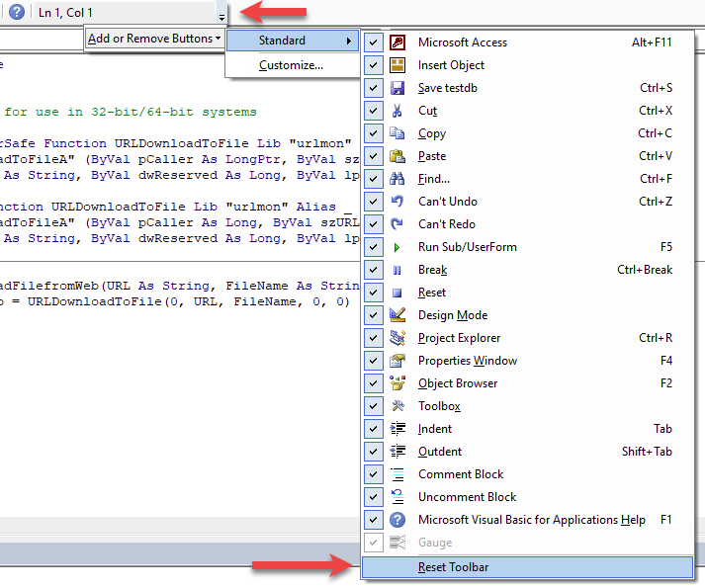Viewport: 705px width, 588px height.
Task: Select the Design Mode menu entry label
Action: 453,315
